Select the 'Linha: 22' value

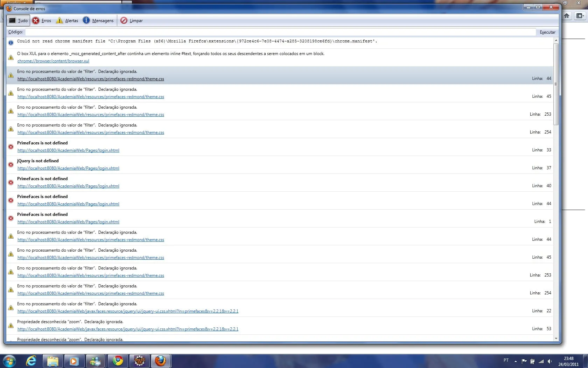click(541, 311)
